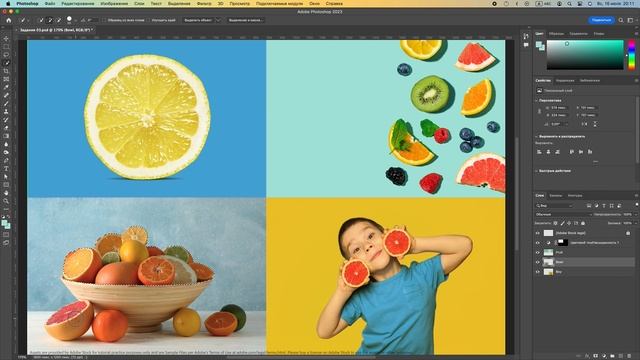Select the Brush tool
The image size is (640, 360).
point(6,104)
